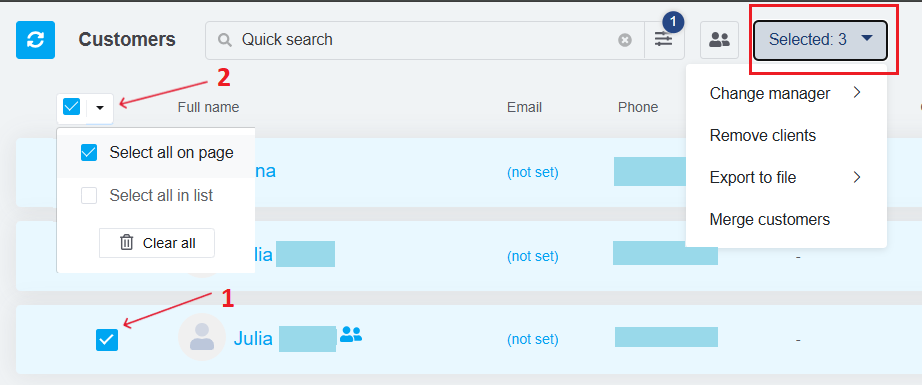
Task: Tick the Select all in list checkbox
Action: click(89, 195)
